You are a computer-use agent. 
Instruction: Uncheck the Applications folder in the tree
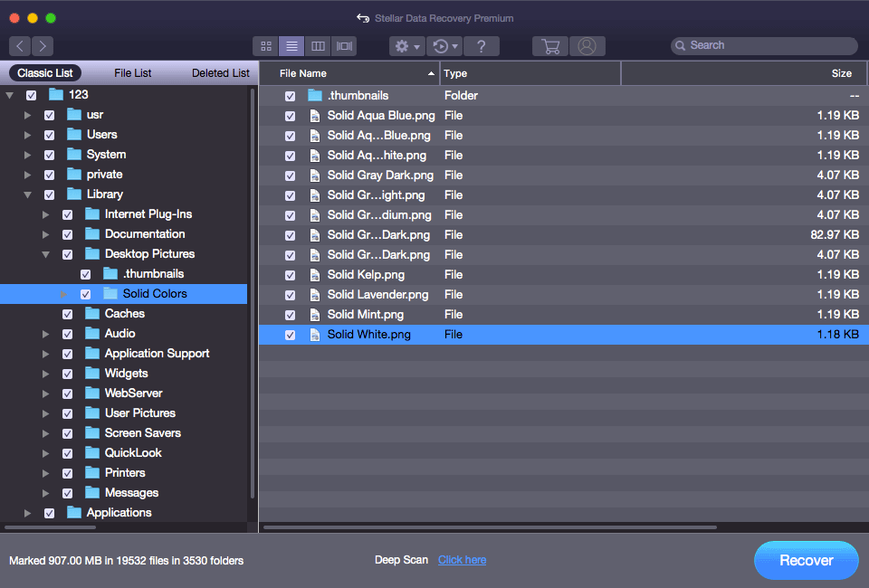click(50, 512)
